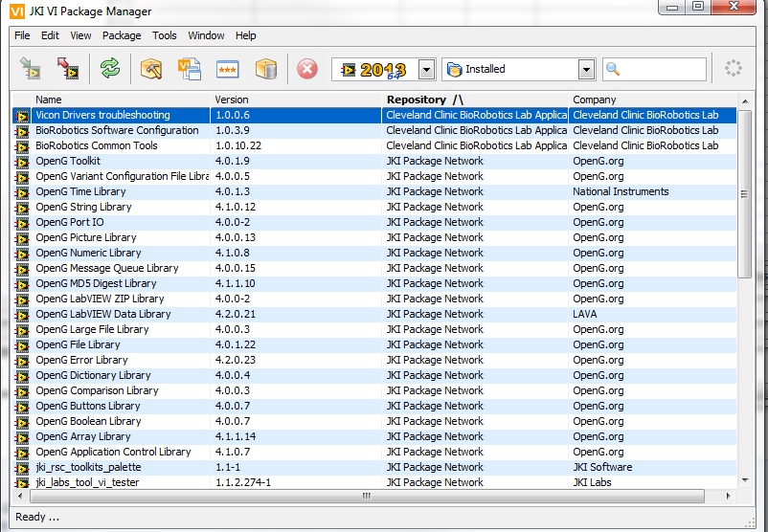Expand the Installed filter dropdown

pos(586,70)
